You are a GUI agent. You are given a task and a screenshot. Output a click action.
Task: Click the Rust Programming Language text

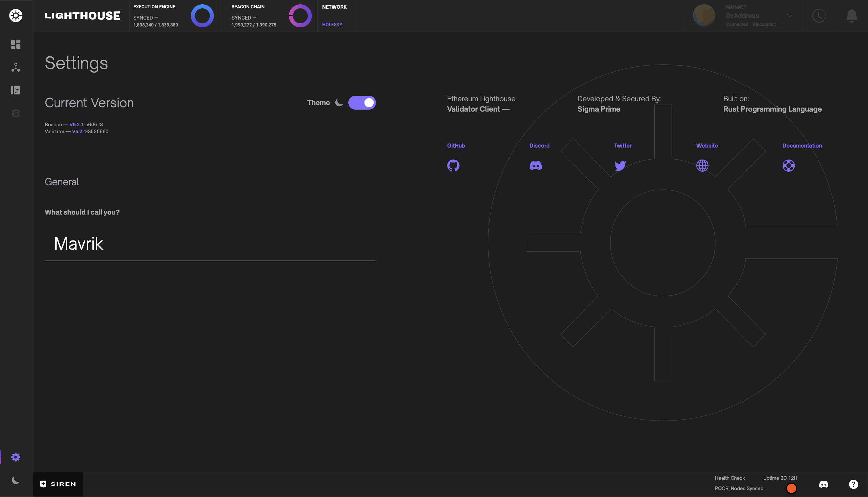772,109
